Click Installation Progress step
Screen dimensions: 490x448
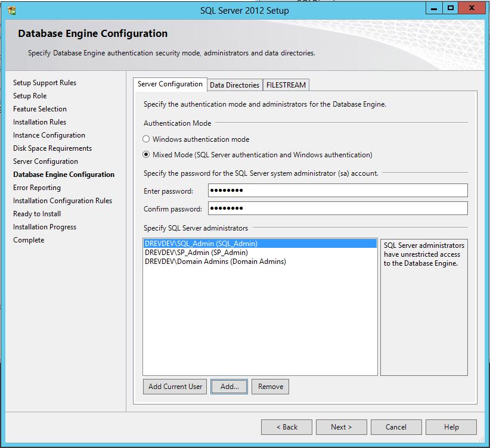coord(45,227)
